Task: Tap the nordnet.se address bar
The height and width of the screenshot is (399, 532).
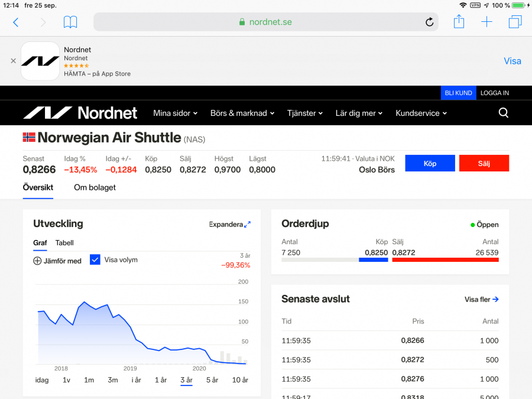Action: pos(266,22)
